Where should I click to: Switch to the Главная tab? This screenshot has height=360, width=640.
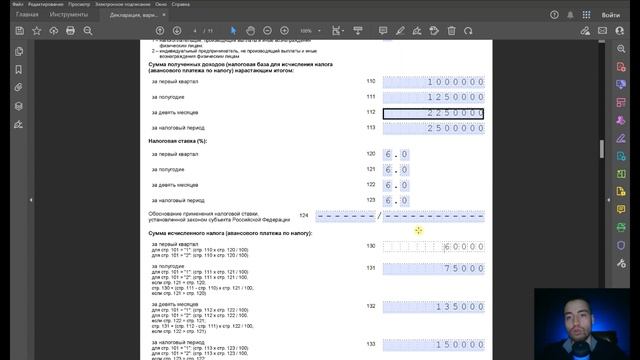coord(27,15)
